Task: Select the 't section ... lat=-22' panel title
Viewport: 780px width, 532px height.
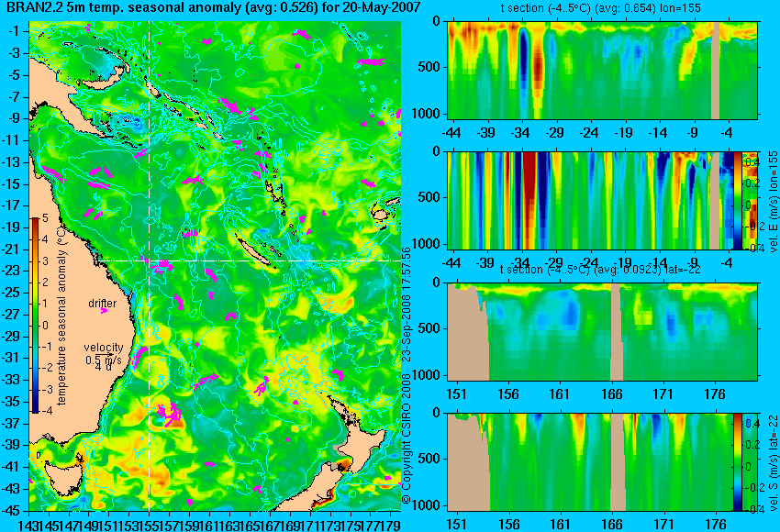Action: click(x=600, y=269)
